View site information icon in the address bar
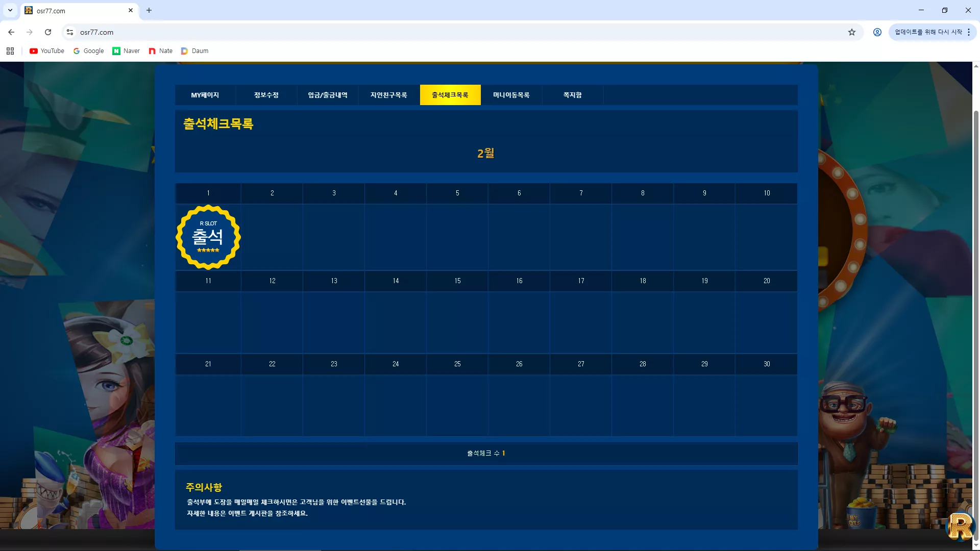This screenshot has width=980, height=551. (x=70, y=32)
